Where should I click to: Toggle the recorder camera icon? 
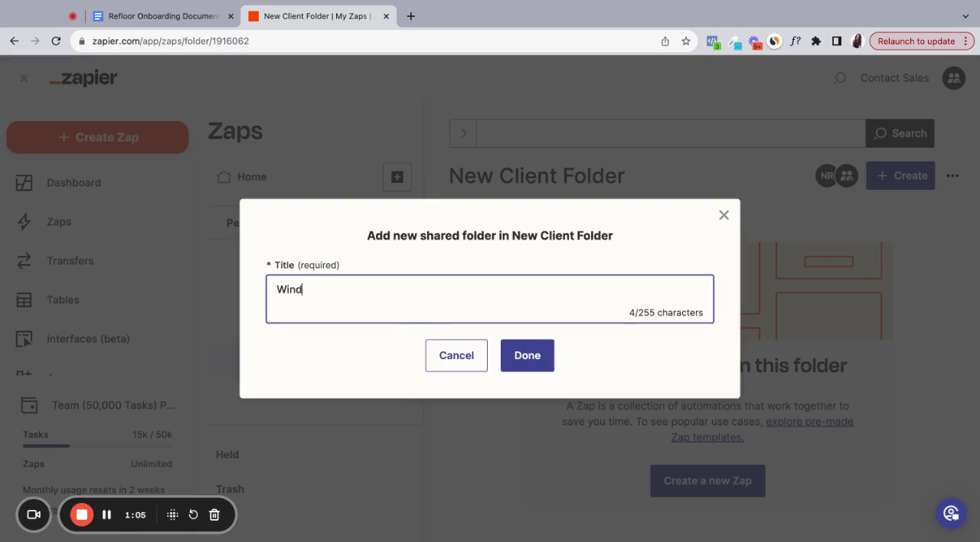tap(34, 514)
